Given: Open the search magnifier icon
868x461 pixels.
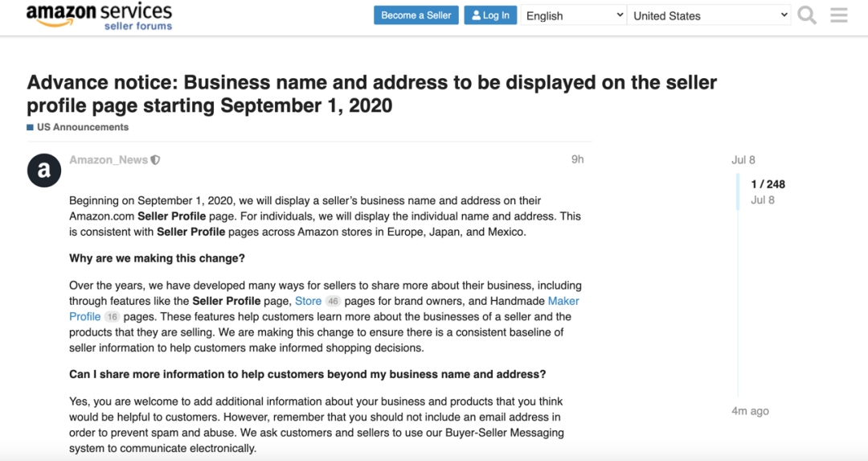Looking at the screenshot, I should (807, 15).
